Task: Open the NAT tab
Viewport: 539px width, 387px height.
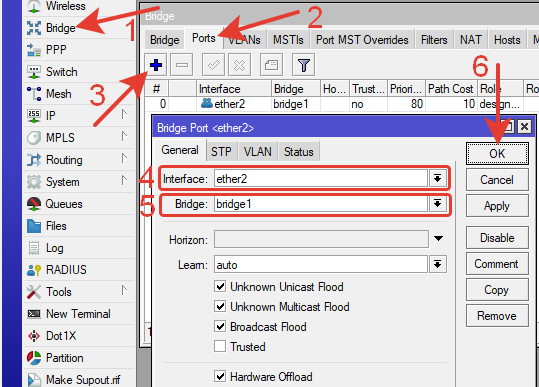Action: click(x=471, y=40)
